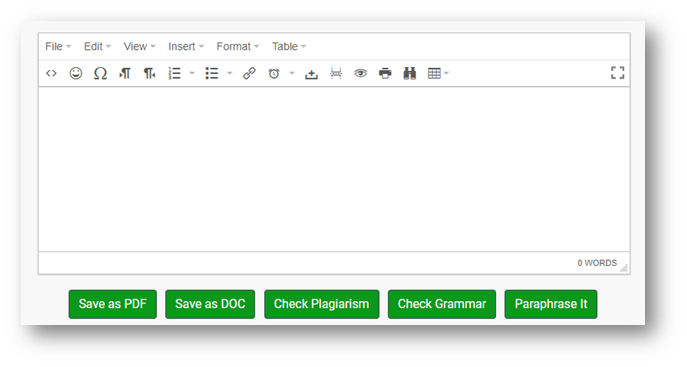Viewport: 687px width, 367px height.
Task: Open the Format menu
Action: (237, 46)
